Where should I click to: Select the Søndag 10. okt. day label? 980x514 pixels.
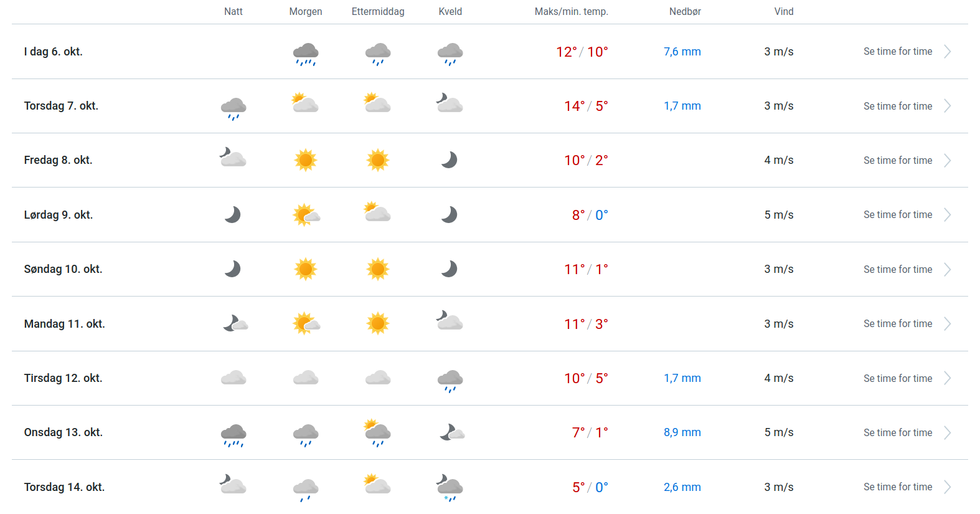point(64,269)
